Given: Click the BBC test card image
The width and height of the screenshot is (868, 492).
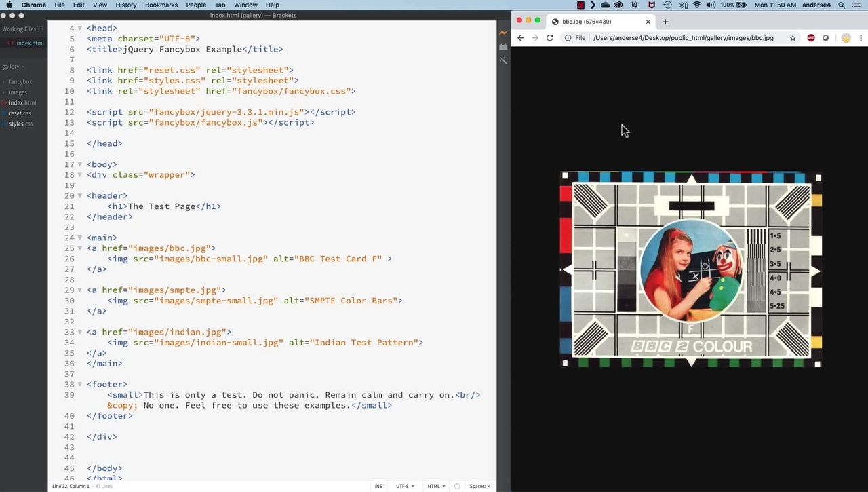Looking at the screenshot, I should [x=690, y=270].
